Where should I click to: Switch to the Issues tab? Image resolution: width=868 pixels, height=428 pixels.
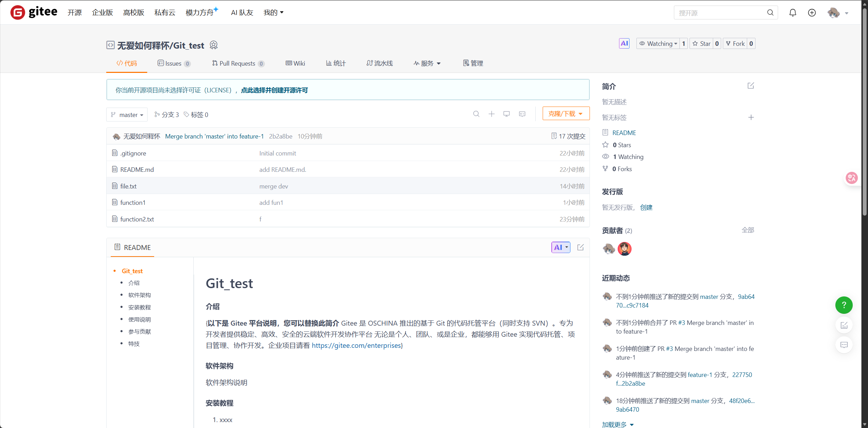coord(174,63)
